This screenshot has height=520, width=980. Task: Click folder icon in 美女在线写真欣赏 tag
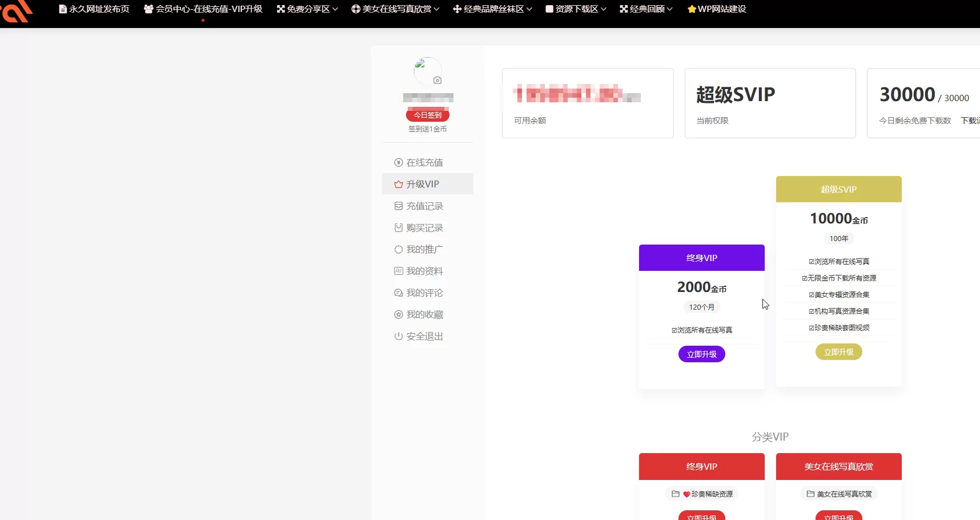tap(810, 494)
